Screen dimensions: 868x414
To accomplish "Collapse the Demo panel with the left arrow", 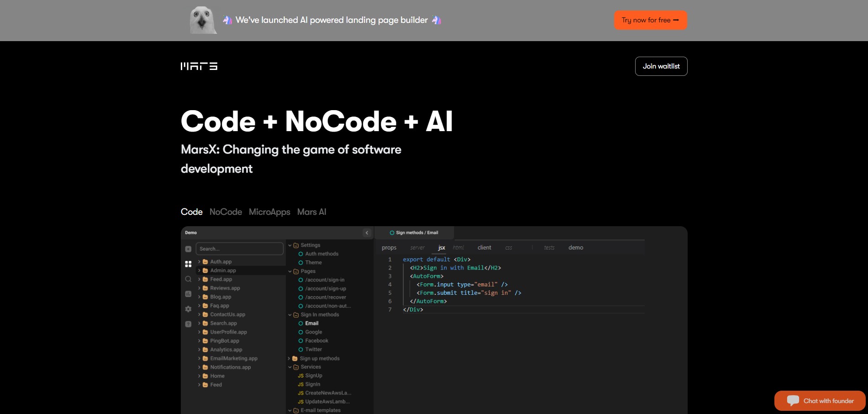I will 367,233.
